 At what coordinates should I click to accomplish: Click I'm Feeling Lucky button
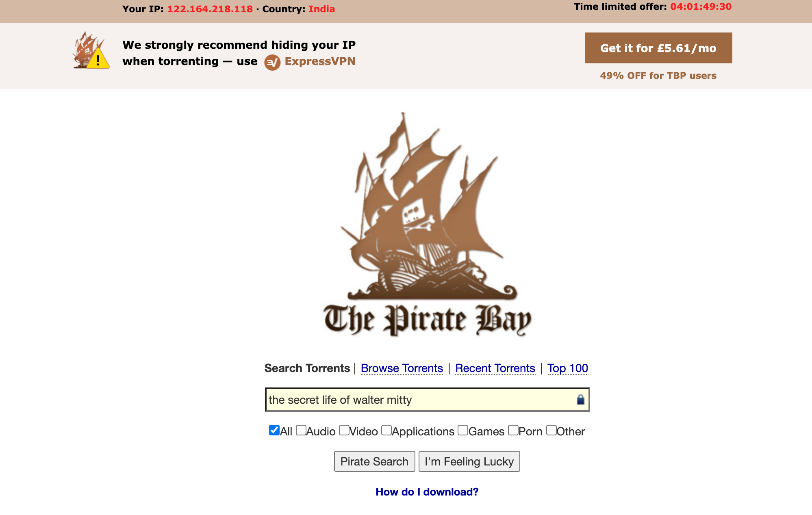(x=469, y=461)
